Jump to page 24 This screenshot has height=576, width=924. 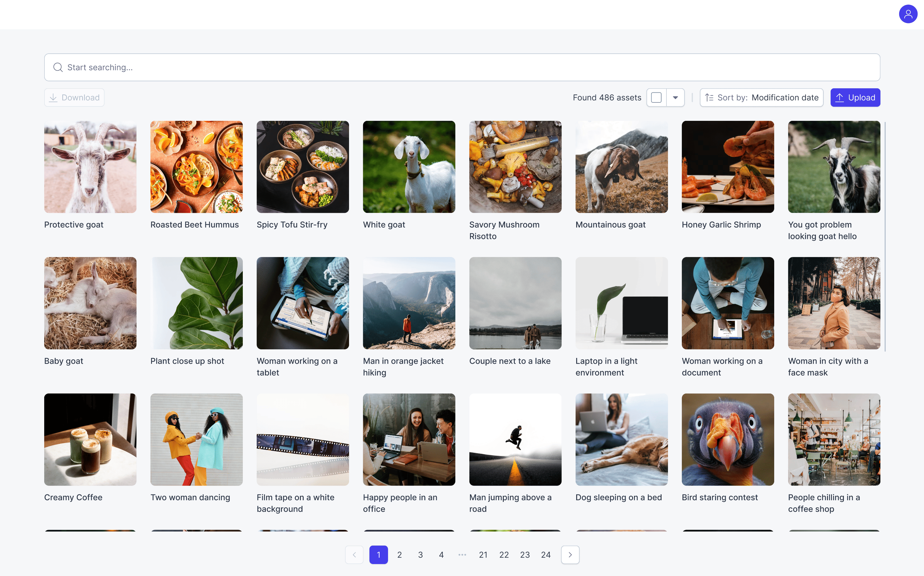point(545,555)
